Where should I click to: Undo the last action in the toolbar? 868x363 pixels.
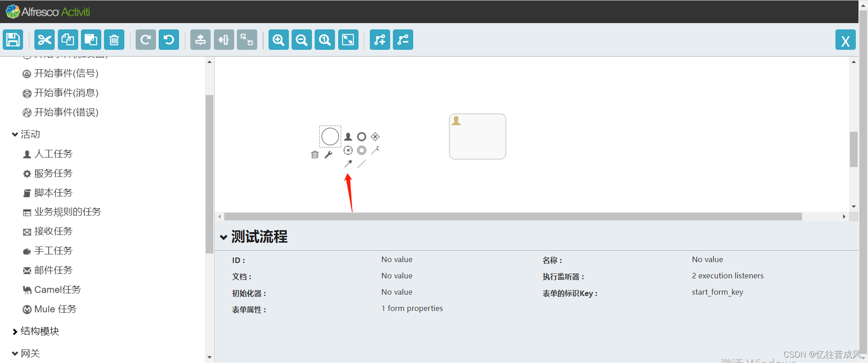pyautogui.click(x=169, y=40)
